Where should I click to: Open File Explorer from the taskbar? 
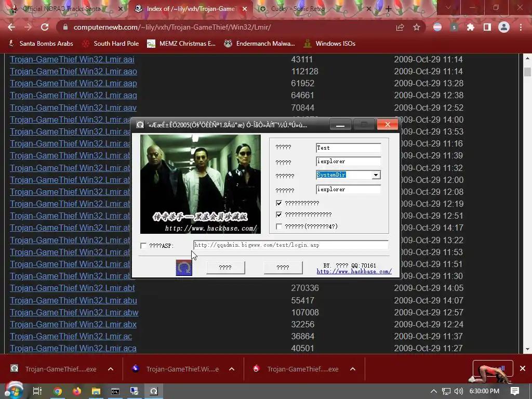(x=96, y=391)
